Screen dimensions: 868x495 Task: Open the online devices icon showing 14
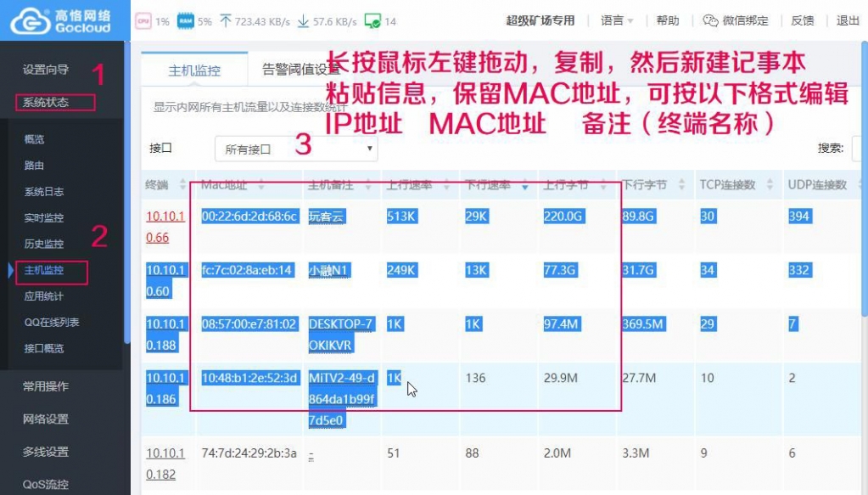coord(372,21)
